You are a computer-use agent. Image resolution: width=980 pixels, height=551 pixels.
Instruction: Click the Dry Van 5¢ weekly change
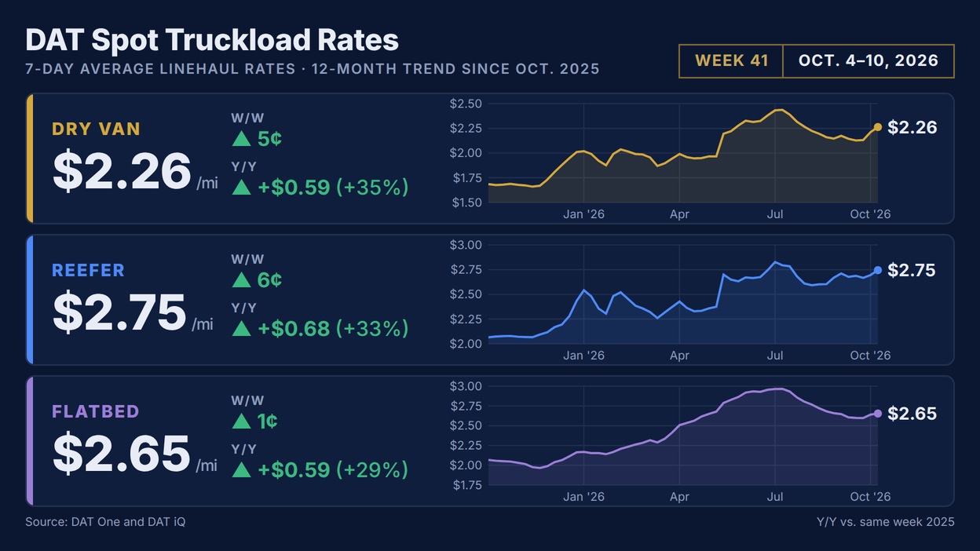tap(270, 139)
